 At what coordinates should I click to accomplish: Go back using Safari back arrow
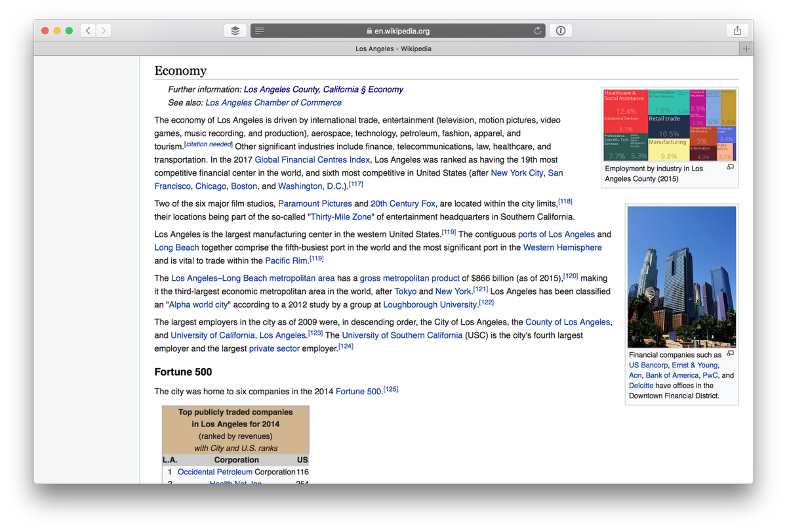coord(89,31)
